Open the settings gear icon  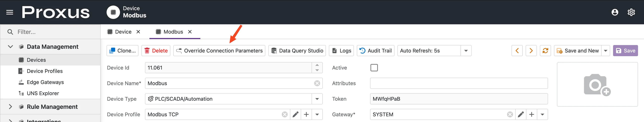coord(631,12)
